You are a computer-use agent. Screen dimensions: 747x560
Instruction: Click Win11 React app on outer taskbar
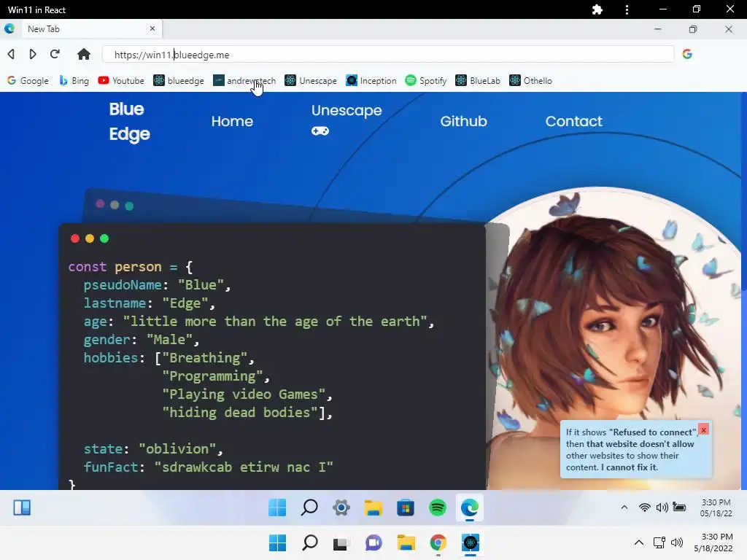(x=471, y=542)
